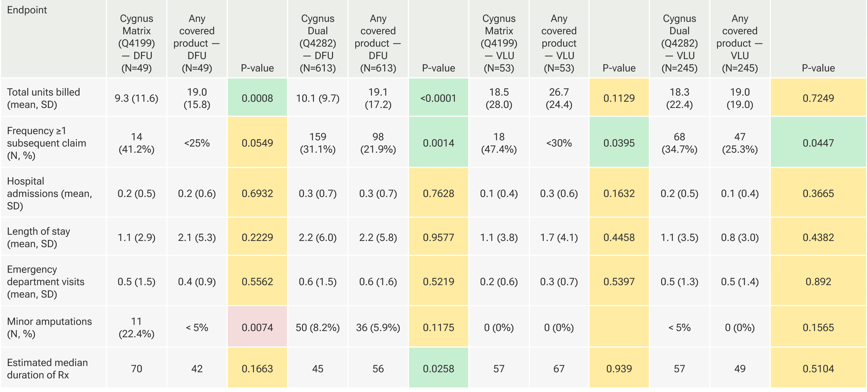The height and width of the screenshot is (392, 868).
Task: Click the 0.0447 P-value cell
Action: click(818, 143)
